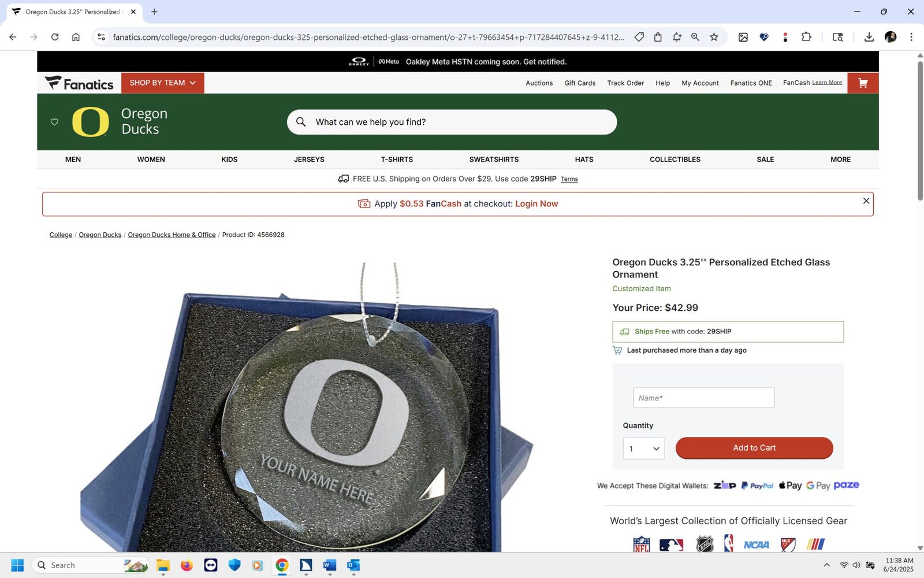
Task: Open SWEATSHIRTS category menu
Action: 494,160
